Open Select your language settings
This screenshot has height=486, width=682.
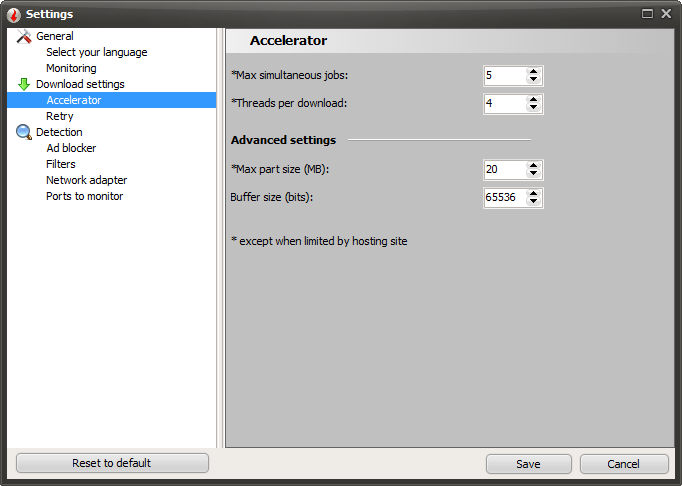(96, 52)
